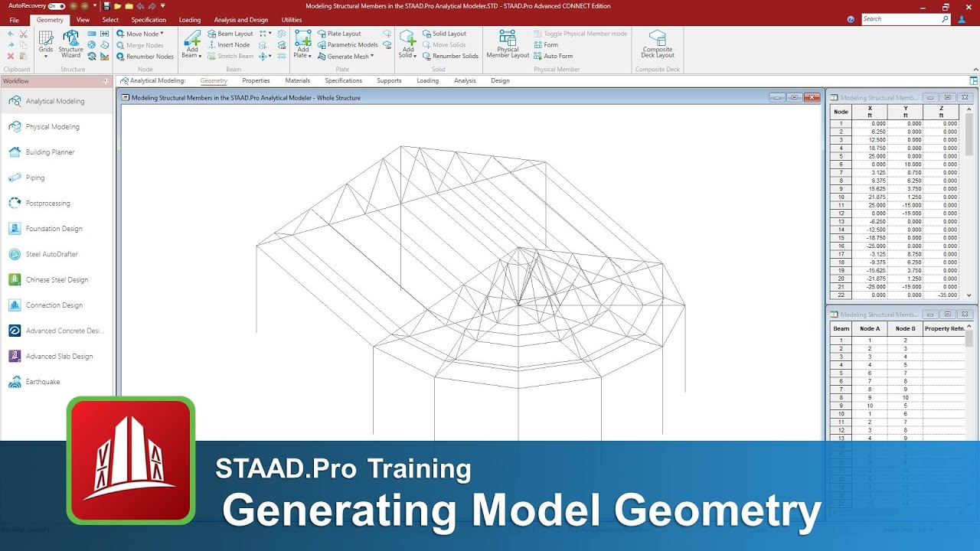Open Physical Member Layout
The image size is (980, 551).
pos(508,44)
